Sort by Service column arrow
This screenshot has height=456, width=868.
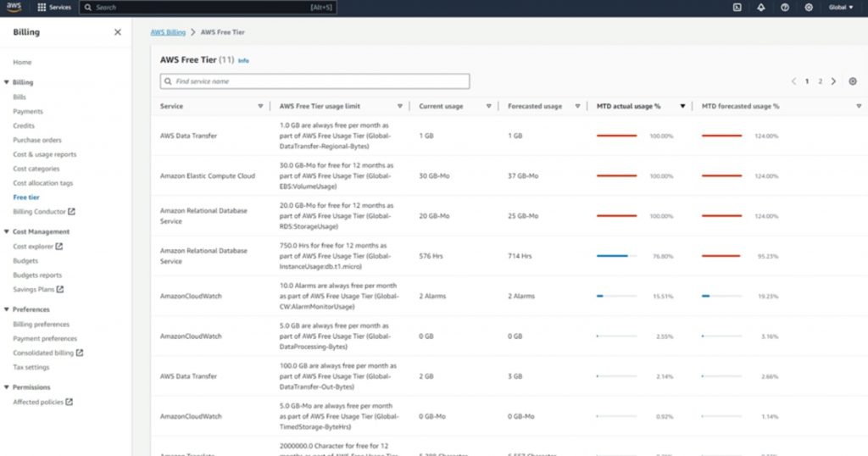(260, 106)
